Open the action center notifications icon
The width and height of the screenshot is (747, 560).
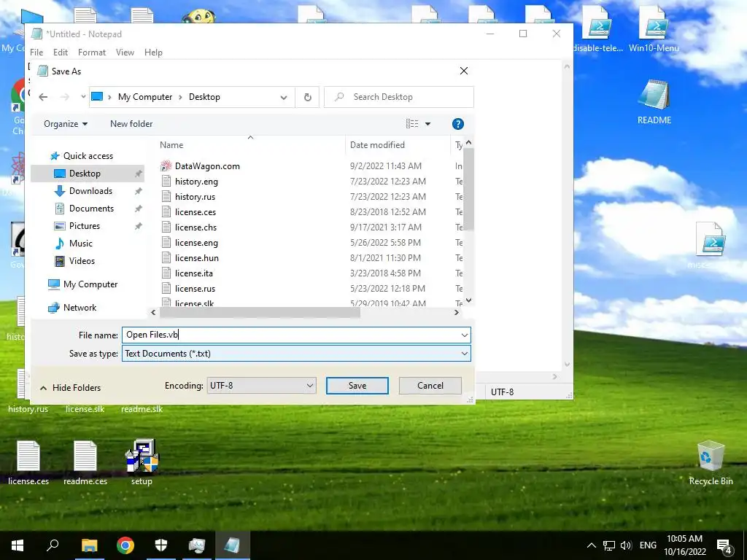coord(724,545)
